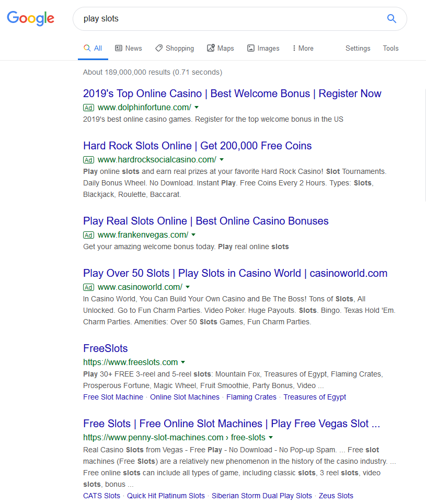Click the www.frankenvegas.com/ URL
Screen dimensions: 426x504
point(143,235)
